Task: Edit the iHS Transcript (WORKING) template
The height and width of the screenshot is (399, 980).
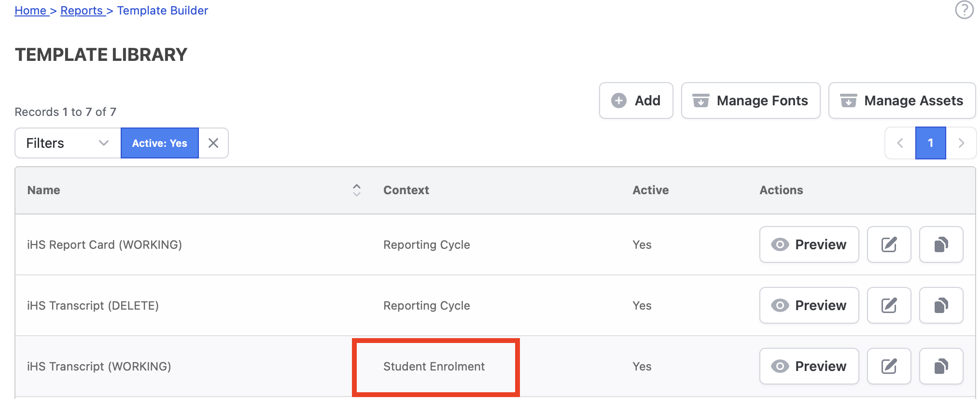Action: [889, 366]
